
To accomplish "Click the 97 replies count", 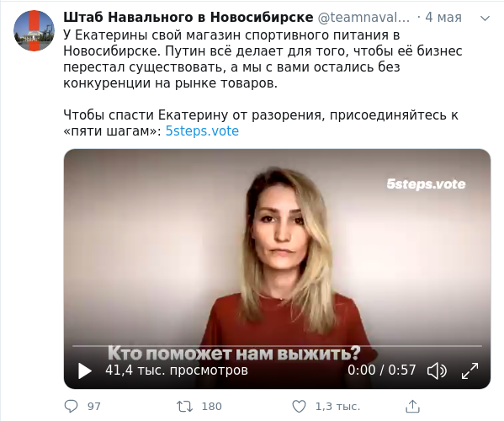I will pos(94,407).
